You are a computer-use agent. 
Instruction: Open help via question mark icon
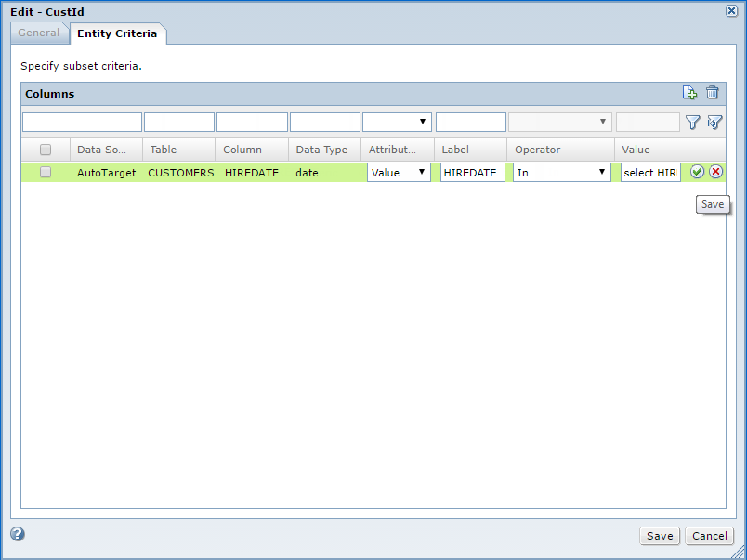click(18, 534)
